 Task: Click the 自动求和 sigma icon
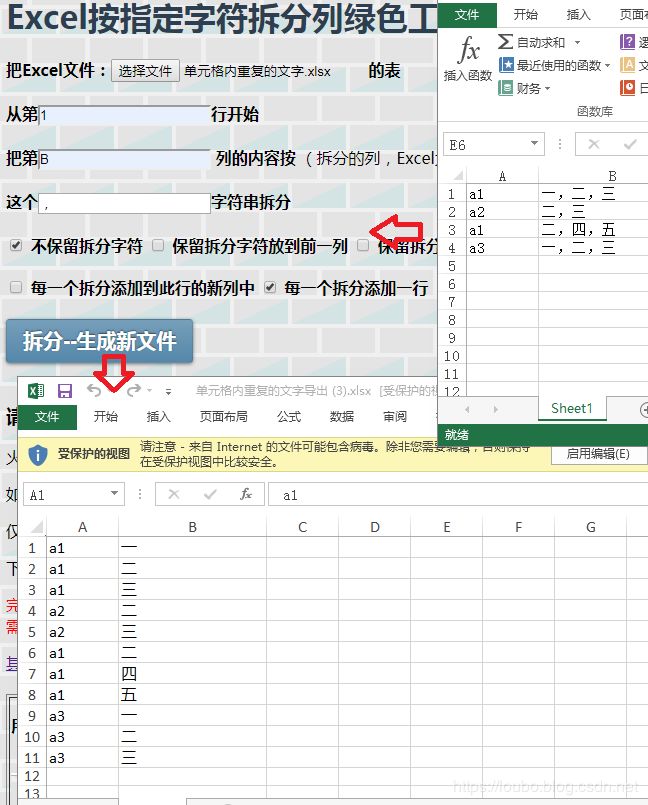pyautogui.click(x=505, y=42)
